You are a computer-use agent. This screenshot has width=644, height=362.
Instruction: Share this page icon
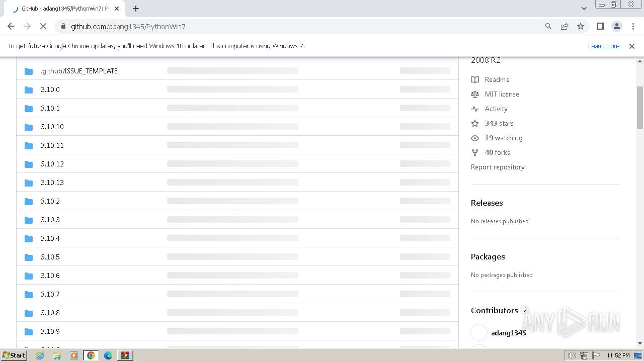[565, 26]
